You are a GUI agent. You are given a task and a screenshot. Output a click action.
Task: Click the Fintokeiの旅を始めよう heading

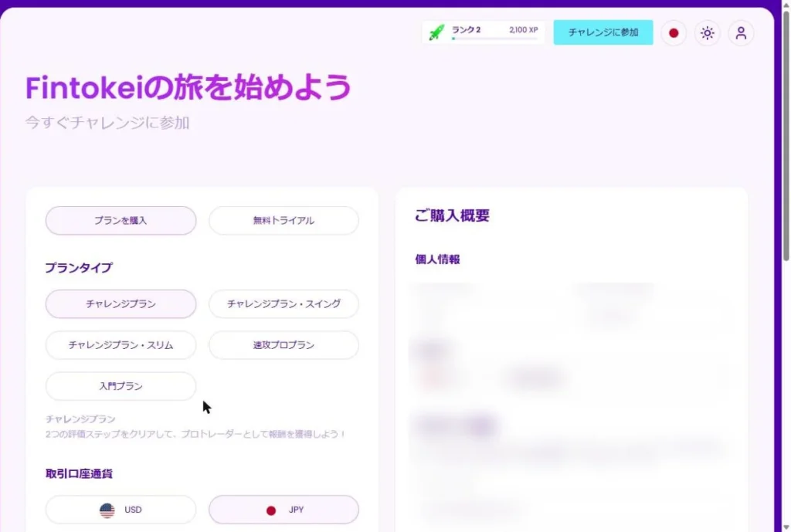[188, 87]
